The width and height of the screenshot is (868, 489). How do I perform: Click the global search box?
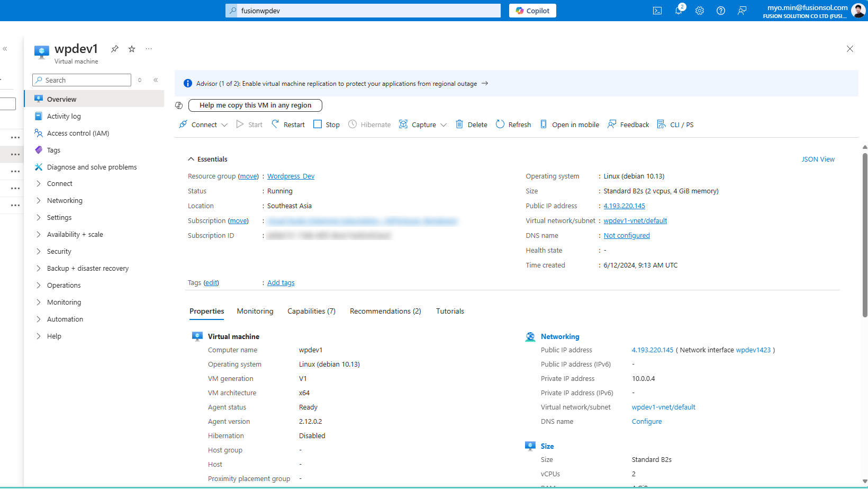(363, 11)
